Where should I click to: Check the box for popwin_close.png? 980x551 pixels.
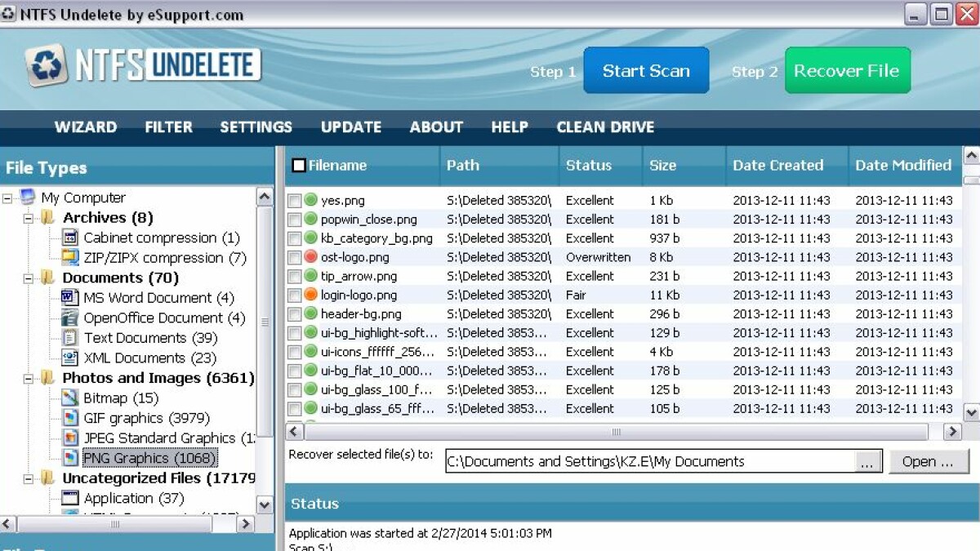click(295, 220)
